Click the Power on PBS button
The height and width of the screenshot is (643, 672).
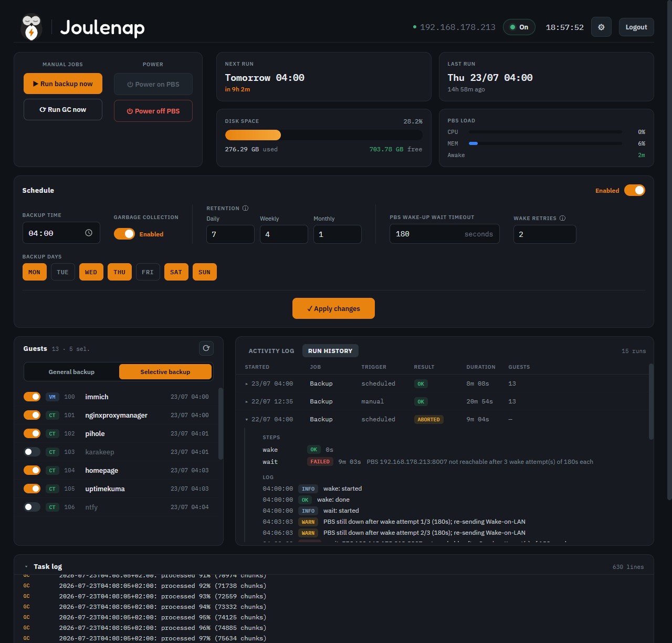[x=153, y=84]
